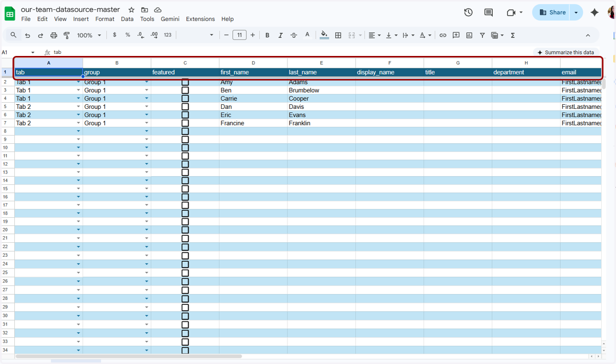This screenshot has height=364, width=616.
Task: Create a filter with the funnel icon
Action: [483, 35]
